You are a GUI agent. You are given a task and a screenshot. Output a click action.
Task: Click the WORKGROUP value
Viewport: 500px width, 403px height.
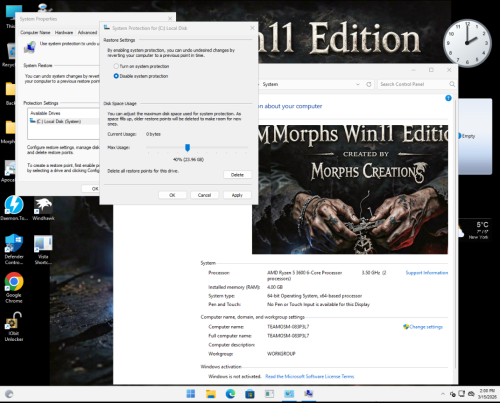coord(281,354)
